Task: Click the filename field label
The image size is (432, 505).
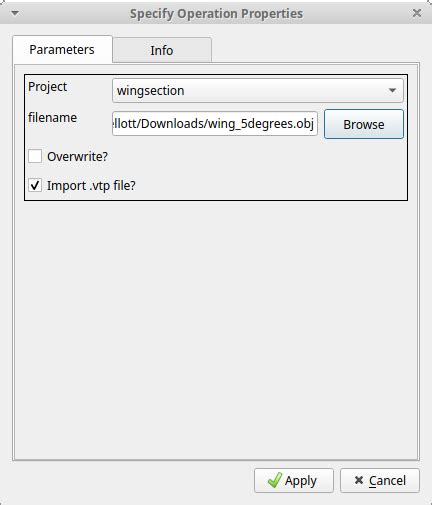Action: tap(52, 118)
